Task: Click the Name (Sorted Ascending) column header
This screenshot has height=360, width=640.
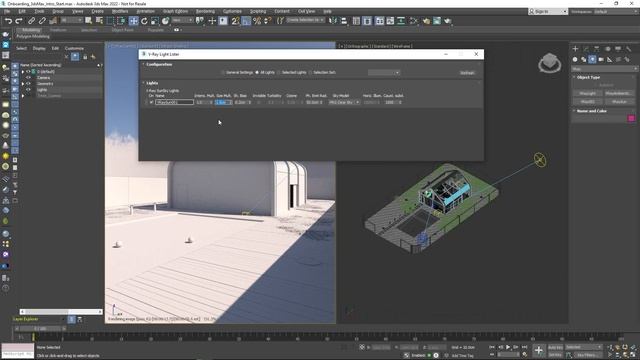Action: click(40, 65)
